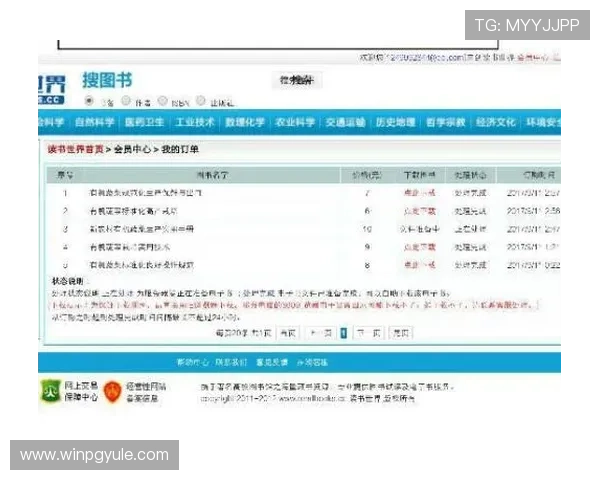The image size is (600, 480).
Task: Open 意见反馈 in the footer bar
Action: click(x=272, y=362)
